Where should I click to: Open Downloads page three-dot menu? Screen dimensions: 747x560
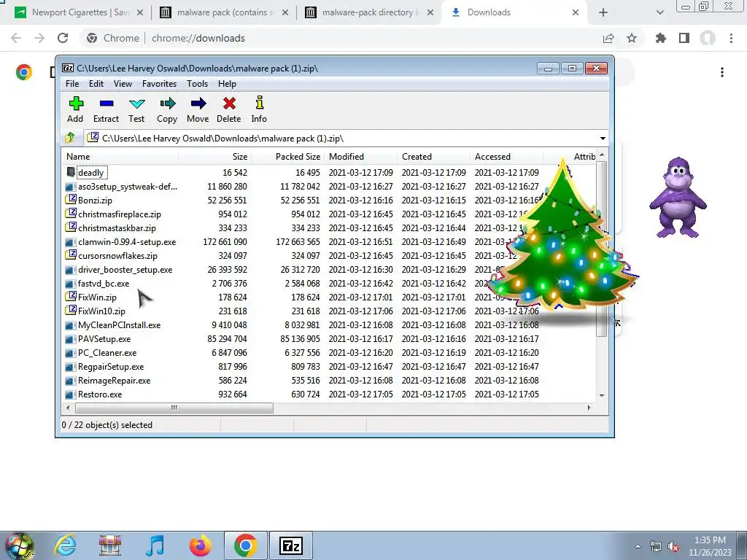(x=722, y=72)
